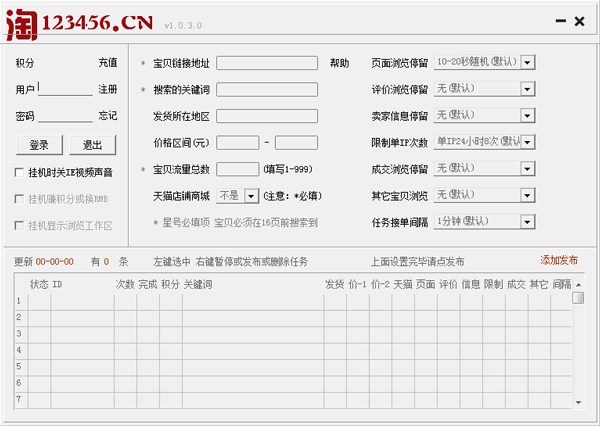The height and width of the screenshot is (426, 600).
Task: Click the 登录 button
Action: pos(39,145)
